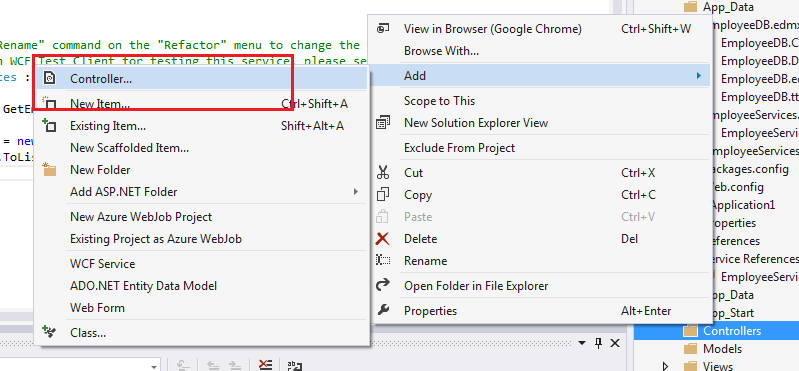799x371 pixels.
Task: Click the New Folder icon
Action: pos(49,170)
